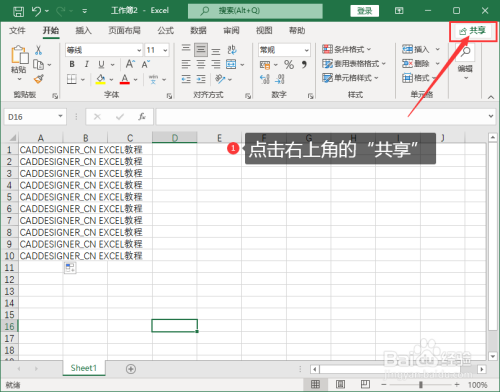
Task: Click the Bottom Align icon
Action: (x=216, y=51)
